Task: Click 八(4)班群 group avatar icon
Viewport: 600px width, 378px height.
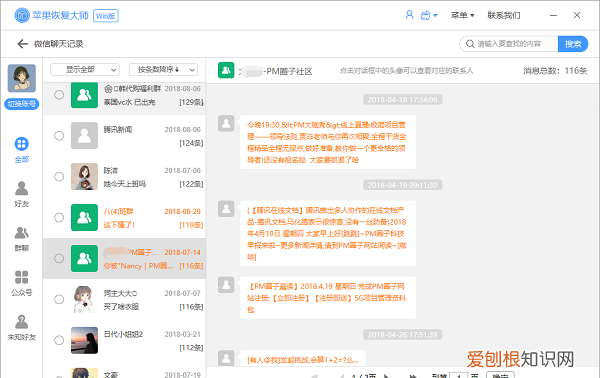Action: 84,217
